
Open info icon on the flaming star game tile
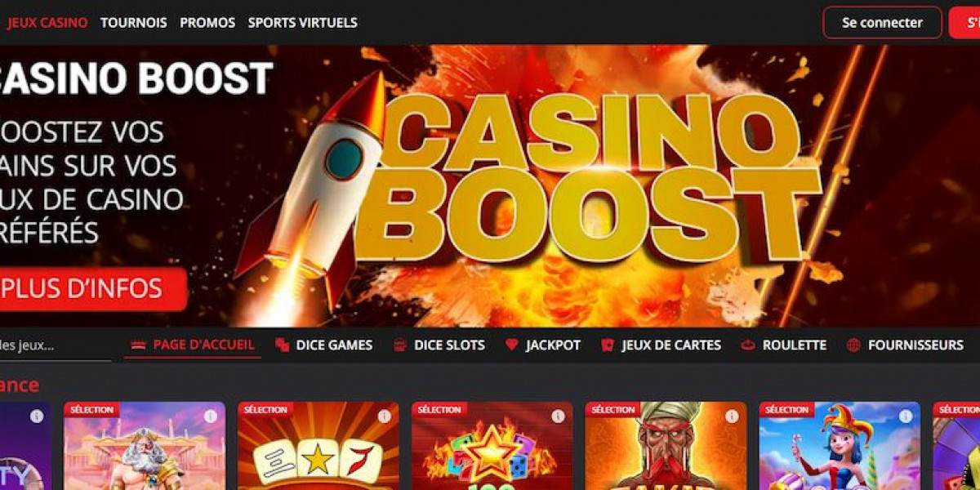click(559, 416)
